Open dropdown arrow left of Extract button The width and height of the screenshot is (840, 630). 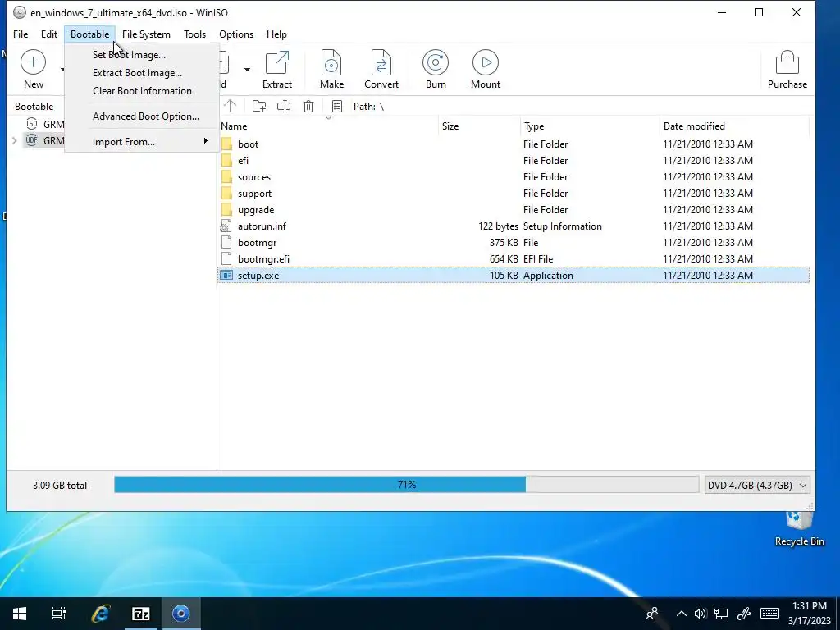point(247,69)
